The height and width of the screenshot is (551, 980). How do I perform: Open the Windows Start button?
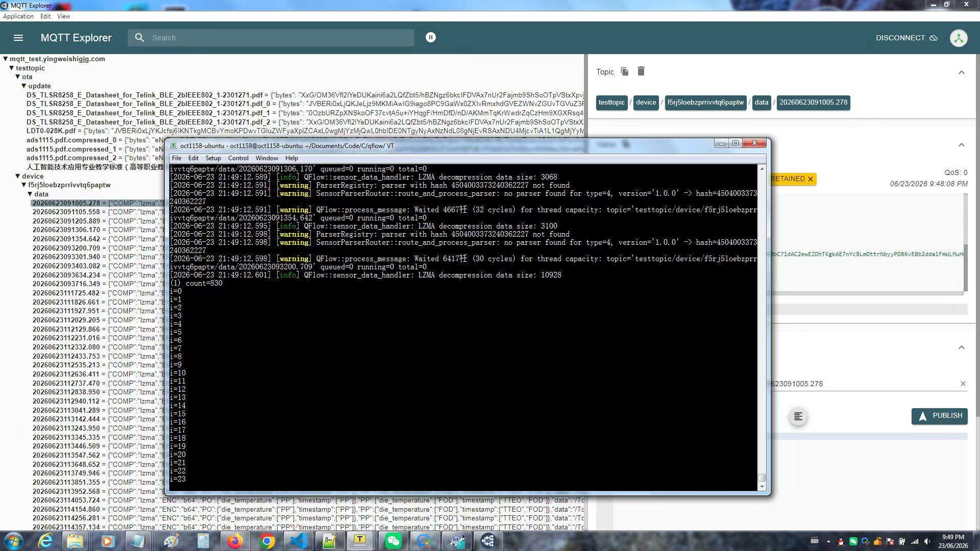pos(14,541)
